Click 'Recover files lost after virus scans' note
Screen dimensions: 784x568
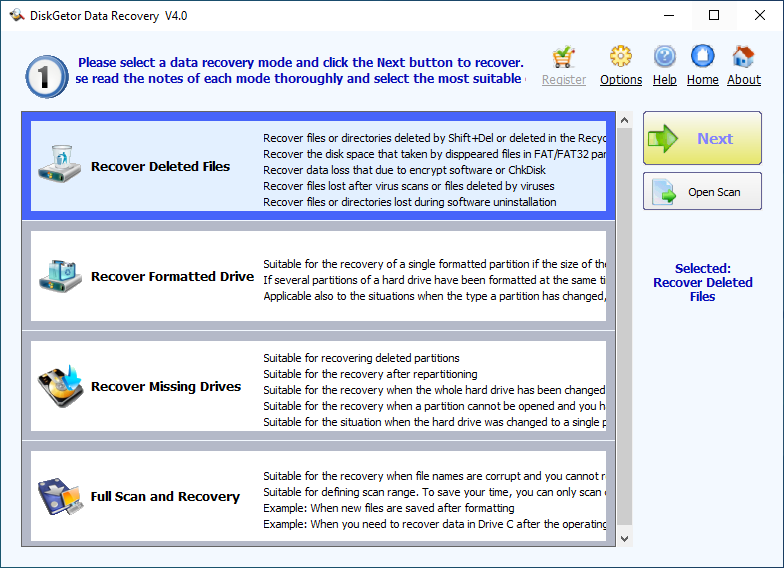(x=408, y=186)
